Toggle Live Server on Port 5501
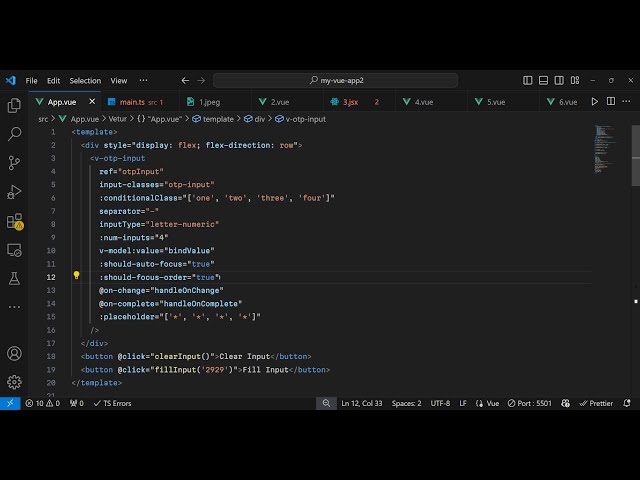 point(530,403)
